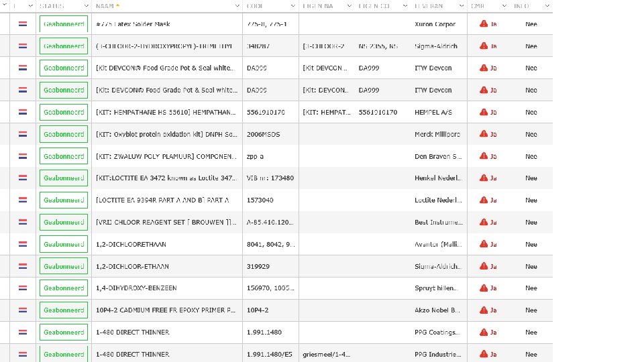Select the code cell 'VIB nr: 173480'
This screenshot has height=362, width=644.
(x=270, y=178)
